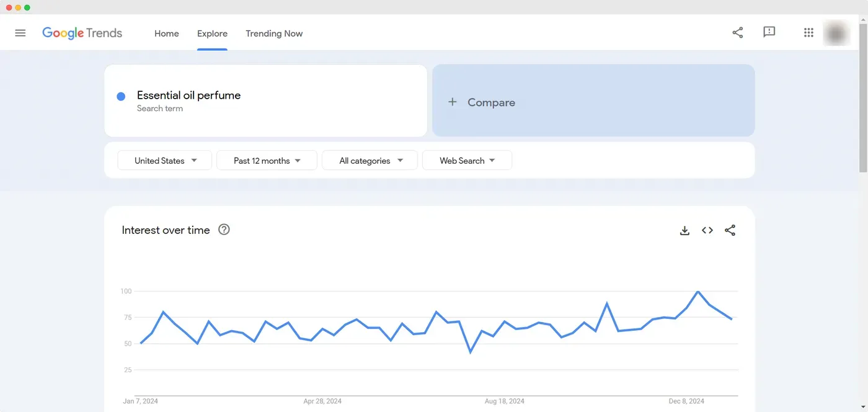
Task: Click the 25 y-axis label
Action: click(128, 370)
